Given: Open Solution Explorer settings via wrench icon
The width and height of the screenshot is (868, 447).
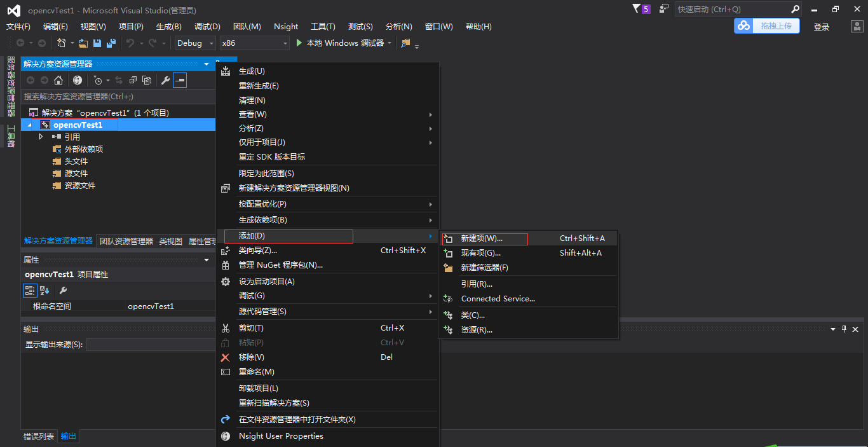Looking at the screenshot, I should [165, 80].
